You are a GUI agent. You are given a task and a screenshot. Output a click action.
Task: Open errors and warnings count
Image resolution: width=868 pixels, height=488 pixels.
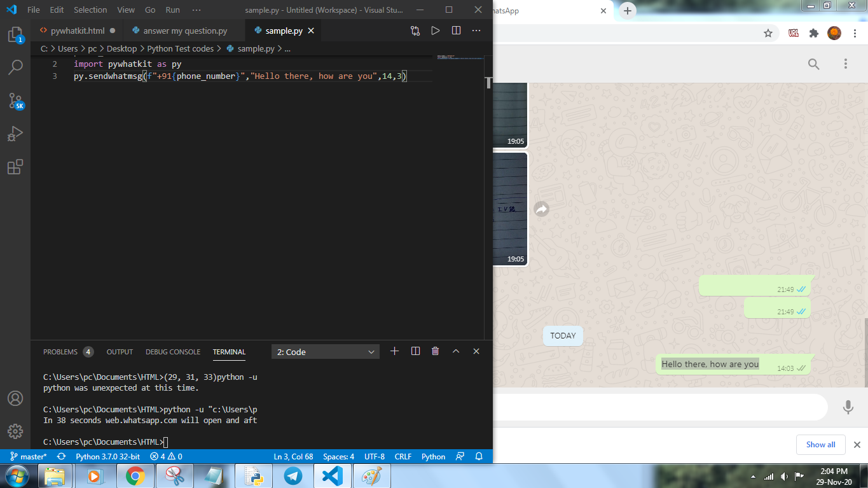pyautogui.click(x=166, y=457)
